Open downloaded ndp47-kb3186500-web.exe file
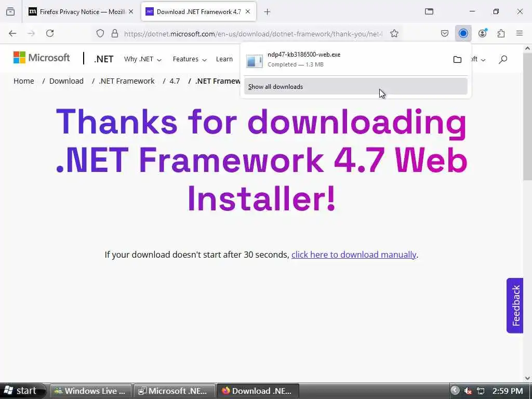 pos(346,59)
